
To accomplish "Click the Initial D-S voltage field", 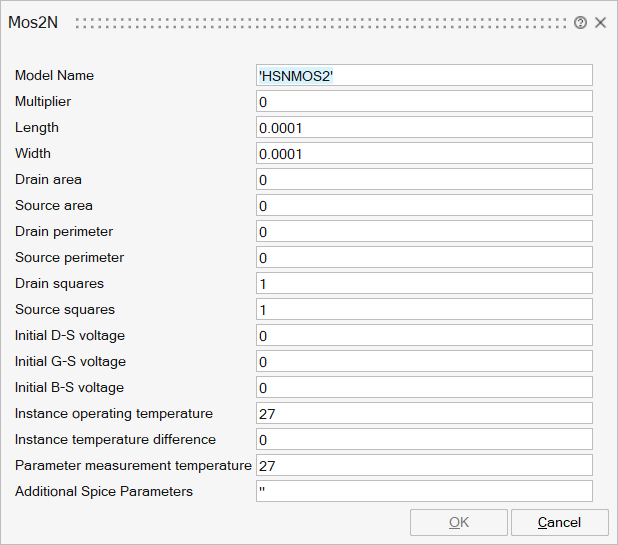I will click(x=424, y=335).
